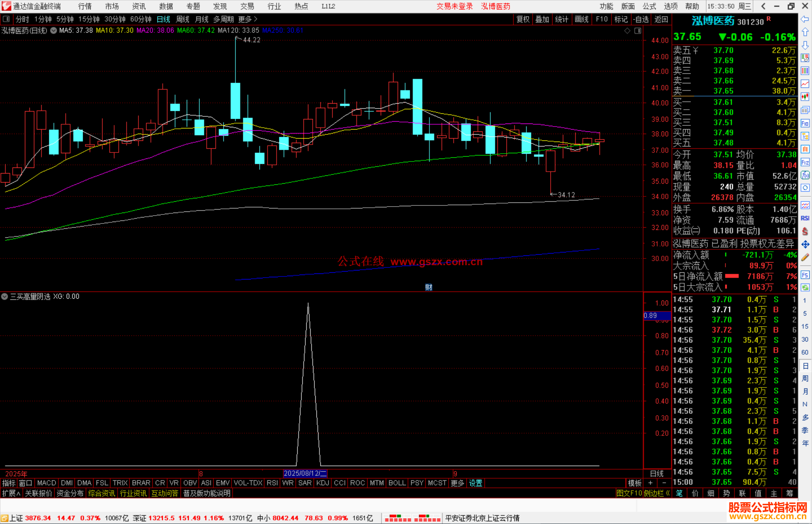Click the 返回 return button

click(x=661, y=19)
